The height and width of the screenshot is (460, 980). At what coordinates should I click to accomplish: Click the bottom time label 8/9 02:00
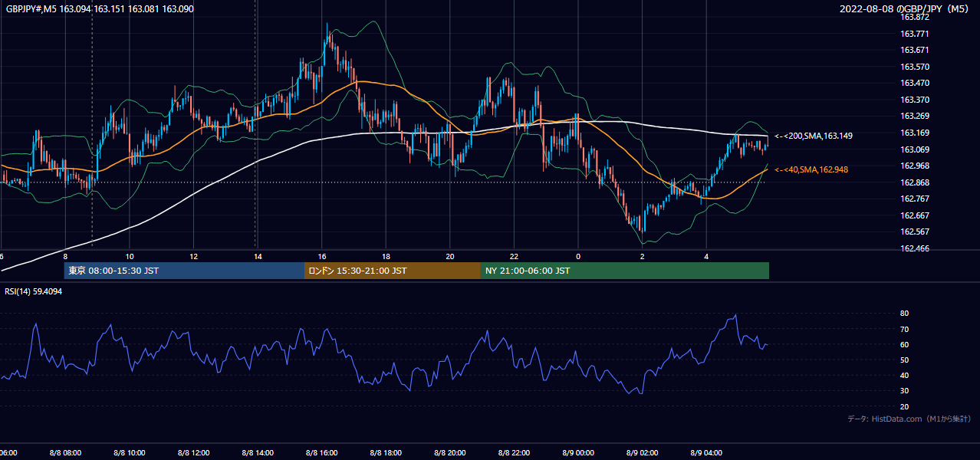(642, 453)
